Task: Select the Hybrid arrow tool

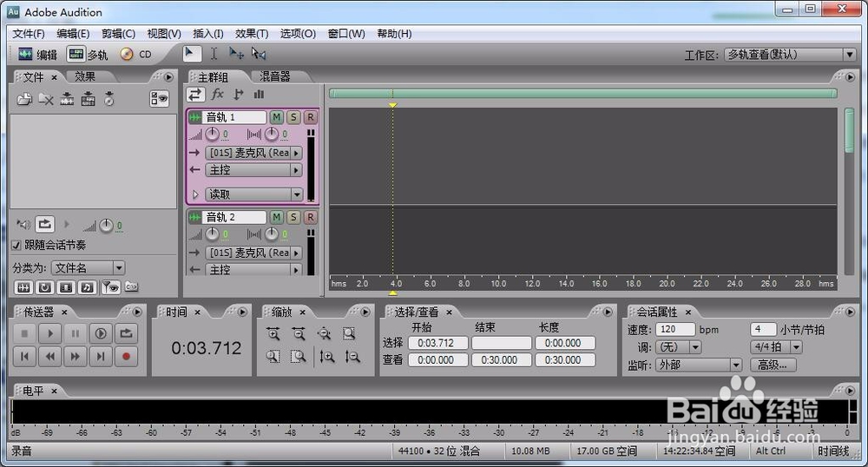Action: (190, 54)
